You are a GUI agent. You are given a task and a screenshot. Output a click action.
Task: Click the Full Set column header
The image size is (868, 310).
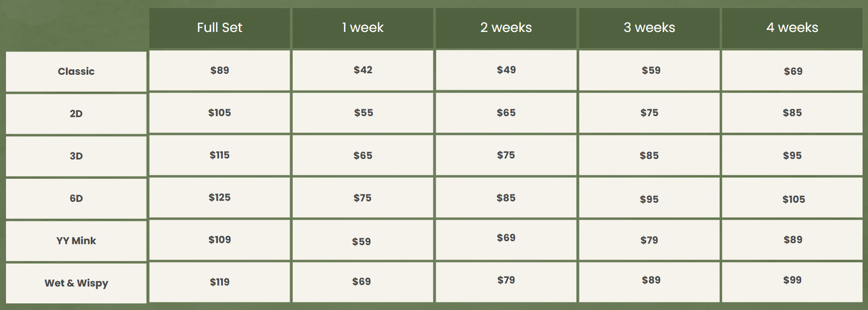219,28
